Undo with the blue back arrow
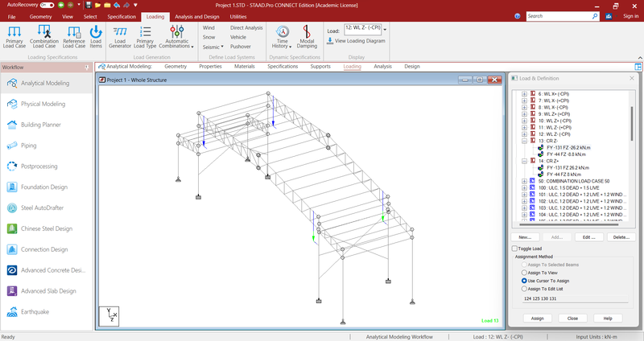This screenshot has width=644, height=341. (117, 6)
